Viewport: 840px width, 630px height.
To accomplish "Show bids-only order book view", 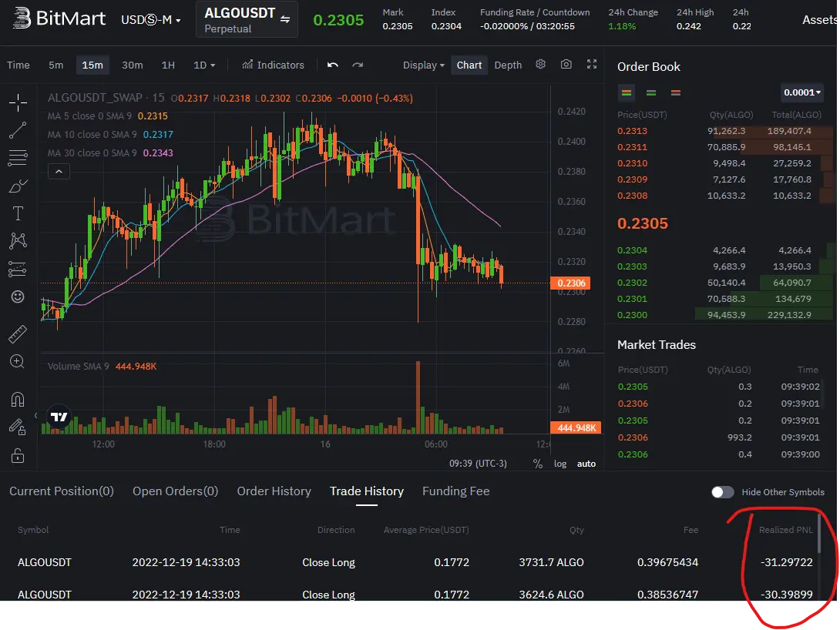I will tap(651, 92).
